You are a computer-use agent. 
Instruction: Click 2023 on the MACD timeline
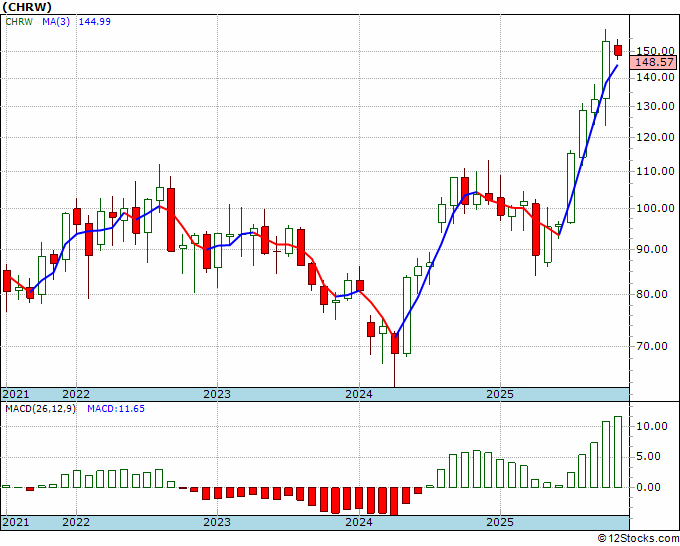click(x=217, y=522)
